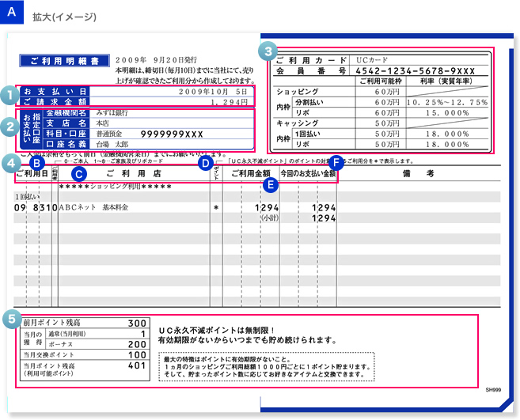Select the circled number 2 marker
Screen dimensions: 520x420
coord(9,124)
